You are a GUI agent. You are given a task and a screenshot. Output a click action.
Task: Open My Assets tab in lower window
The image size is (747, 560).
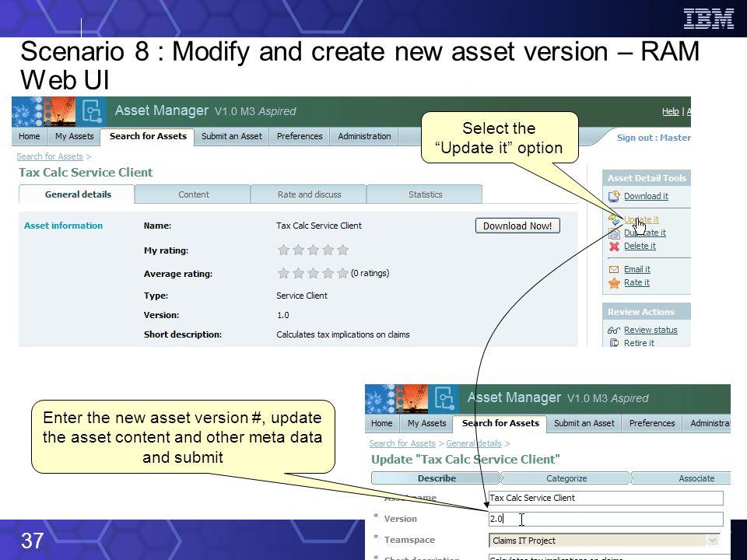tap(427, 423)
